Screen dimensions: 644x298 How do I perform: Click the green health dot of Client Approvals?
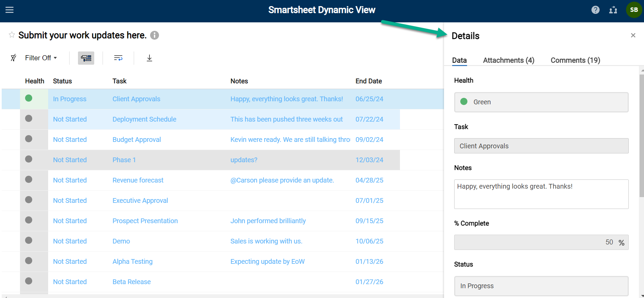(x=29, y=98)
